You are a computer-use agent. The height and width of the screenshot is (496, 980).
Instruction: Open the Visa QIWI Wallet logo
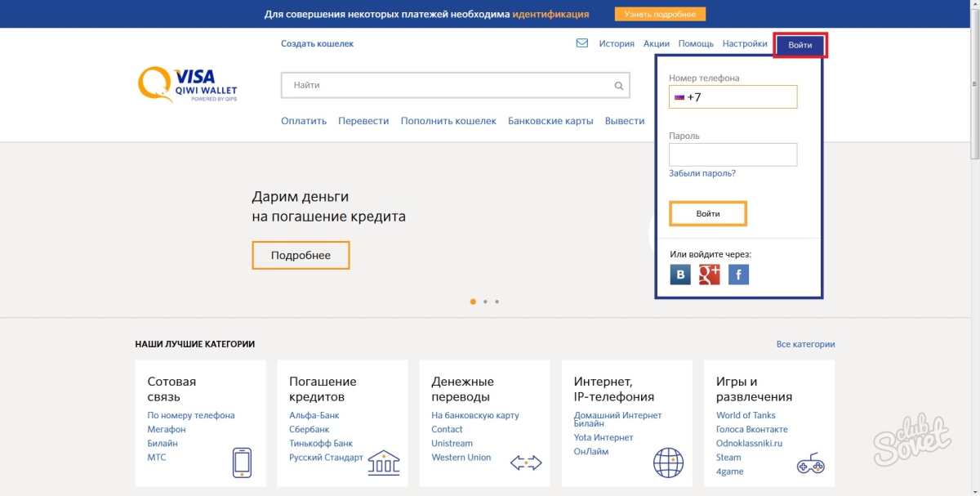188,85
